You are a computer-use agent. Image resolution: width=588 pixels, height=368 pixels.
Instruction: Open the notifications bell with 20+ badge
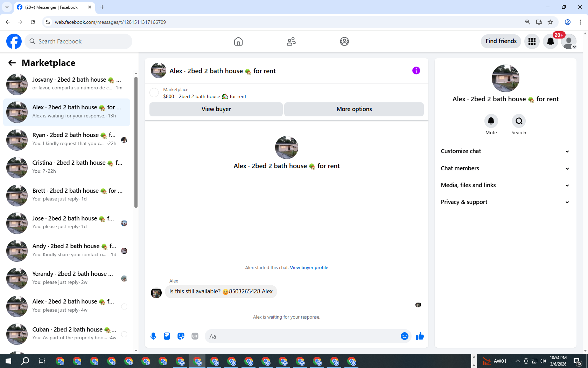pos(551,41)
